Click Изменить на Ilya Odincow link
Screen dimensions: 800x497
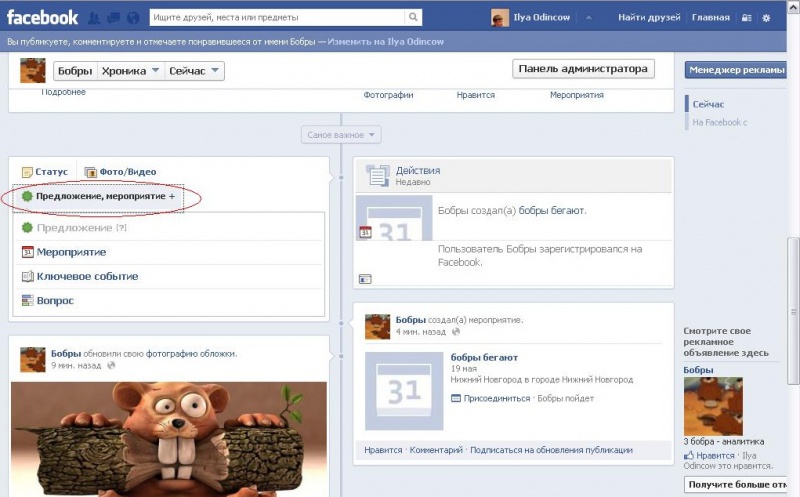click(385, 42)
